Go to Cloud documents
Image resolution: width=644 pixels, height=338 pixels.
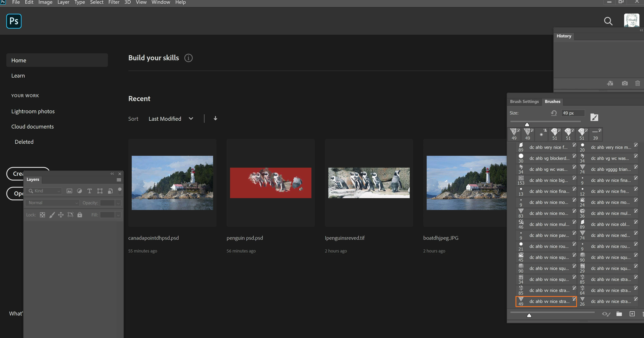coord(33,127)
